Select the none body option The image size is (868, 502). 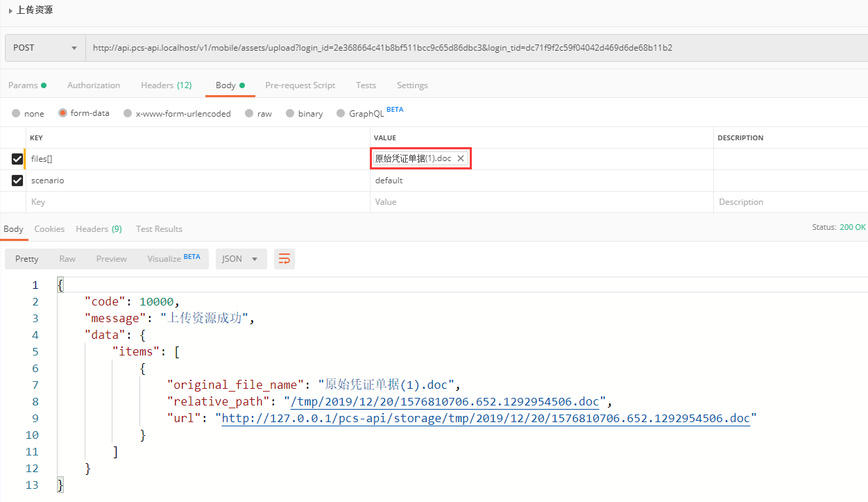pyautogui.click(x=16, y=113)
